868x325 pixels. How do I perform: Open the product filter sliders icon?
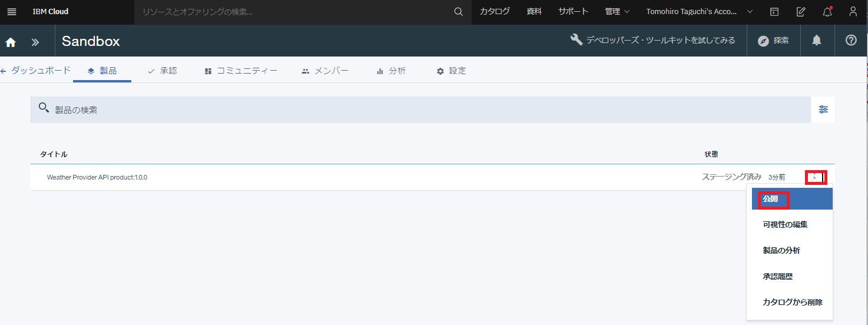click(x=823, y=110)
